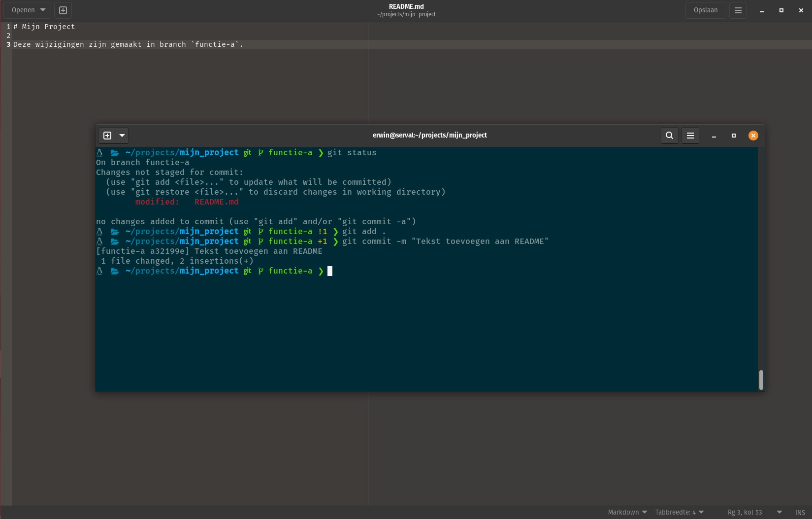The width and height of the screenshot is (812, 519).
Task: Open a new terminal tab
Action: coord(107,136)
